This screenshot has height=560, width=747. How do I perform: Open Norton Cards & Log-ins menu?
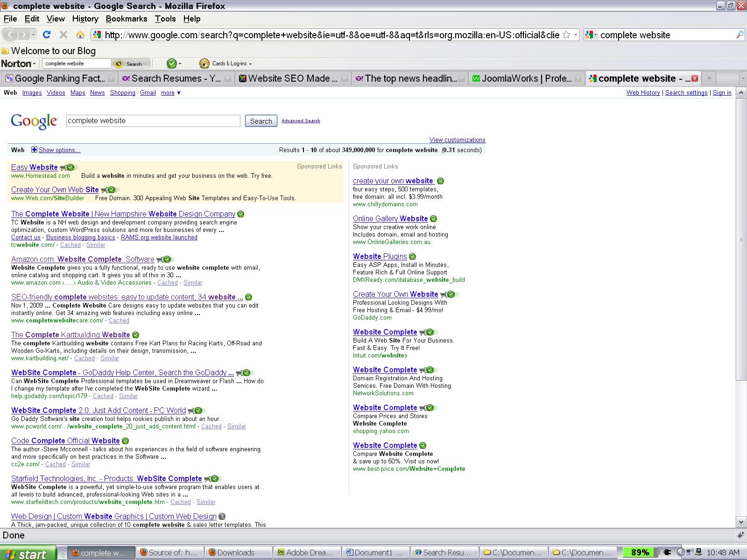point(226,63)
